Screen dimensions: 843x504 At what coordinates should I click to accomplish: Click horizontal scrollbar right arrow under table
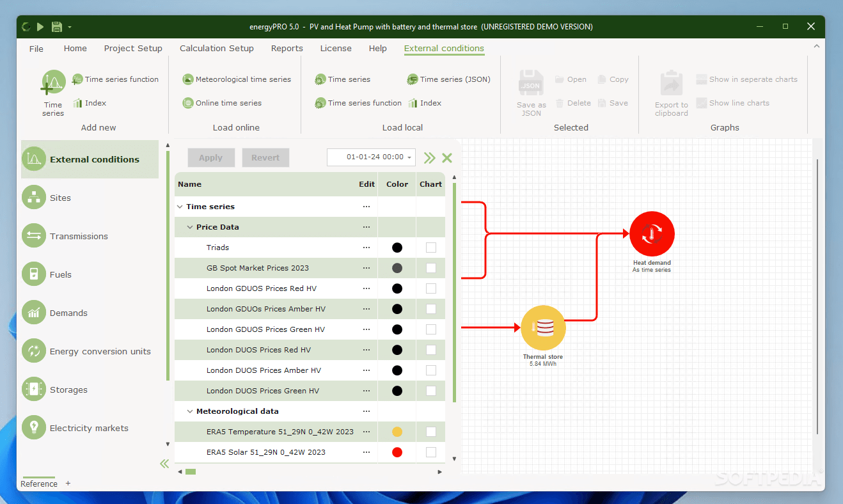(439, 472)
